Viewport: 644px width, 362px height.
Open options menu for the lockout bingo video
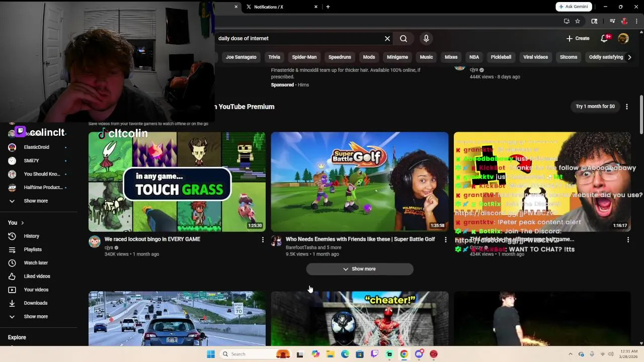[263, 240]
